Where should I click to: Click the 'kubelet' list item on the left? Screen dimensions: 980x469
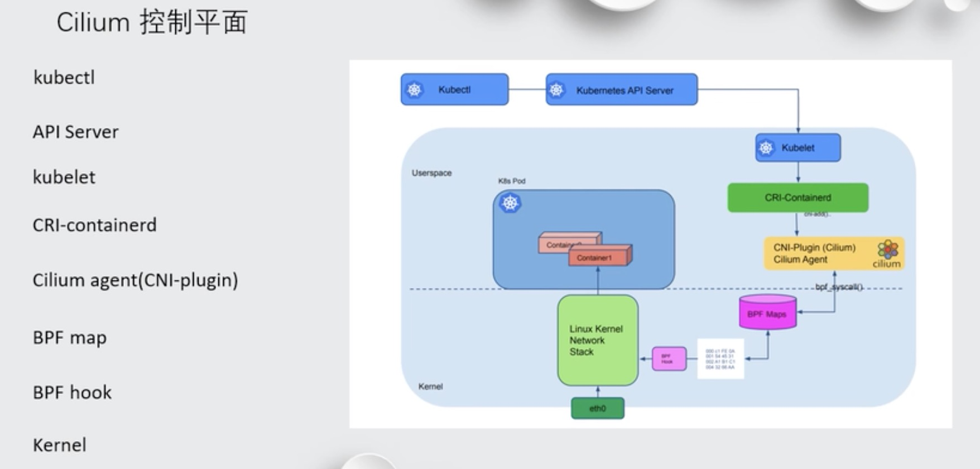[x=64, y=177]
